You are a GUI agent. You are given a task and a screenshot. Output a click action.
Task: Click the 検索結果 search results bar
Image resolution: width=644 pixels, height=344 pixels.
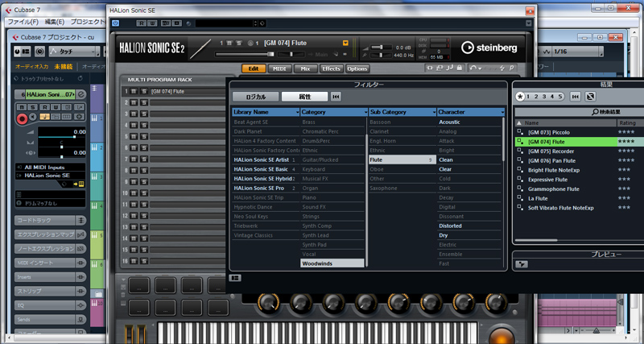click(579, 112)
